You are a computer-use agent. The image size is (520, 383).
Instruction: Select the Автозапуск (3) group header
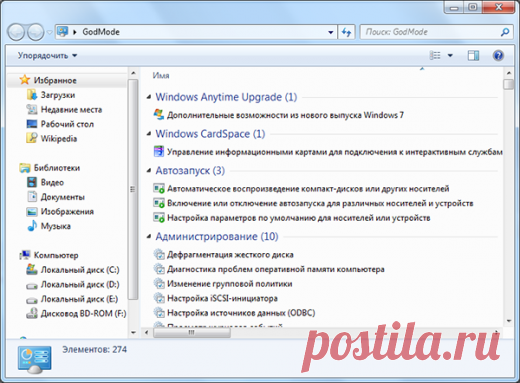pos(190,171)
